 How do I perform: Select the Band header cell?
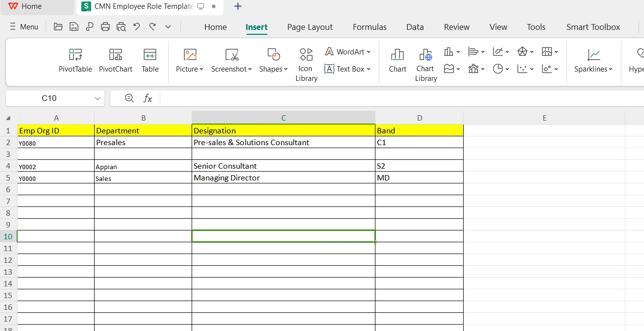(420, 130)
